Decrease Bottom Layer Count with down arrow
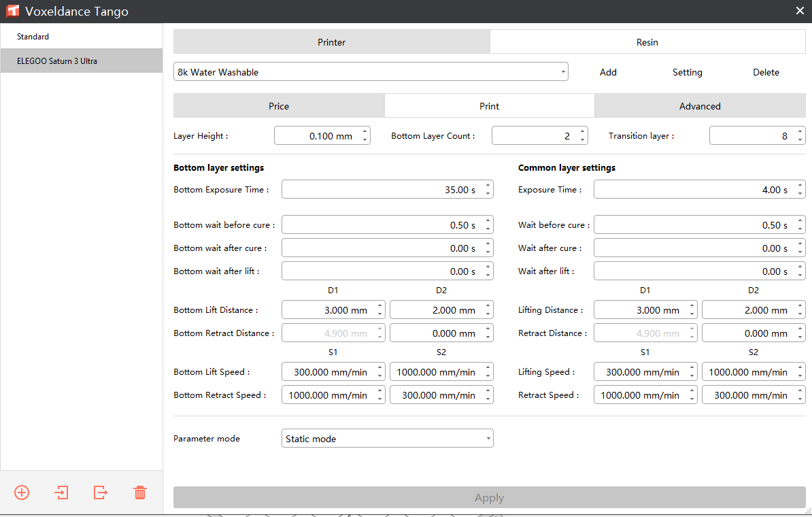This screenshot has height=517, width=812. [583, 140]
